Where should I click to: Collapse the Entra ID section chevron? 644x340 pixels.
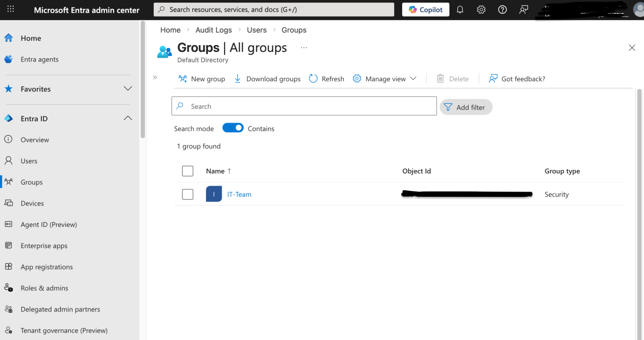[x=128, y=118]
